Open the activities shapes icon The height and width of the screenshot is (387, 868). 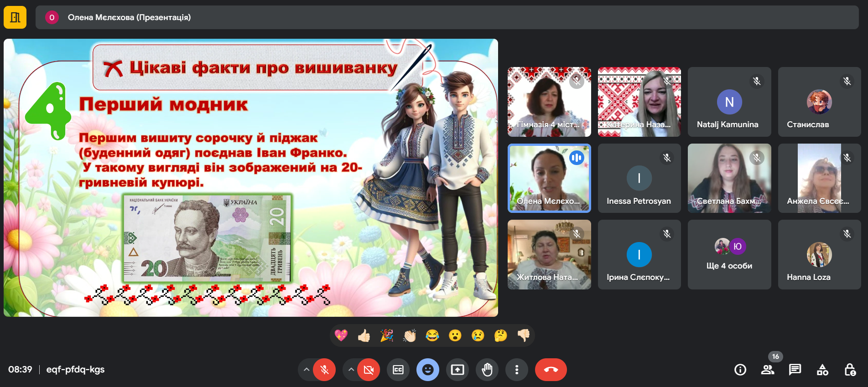(x=822, y=370)
